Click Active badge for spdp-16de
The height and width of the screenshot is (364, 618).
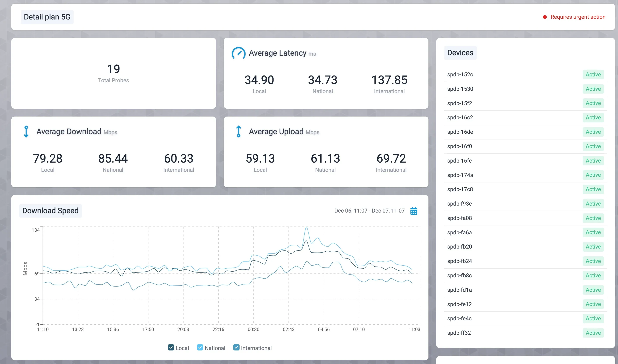pos(593,132)
